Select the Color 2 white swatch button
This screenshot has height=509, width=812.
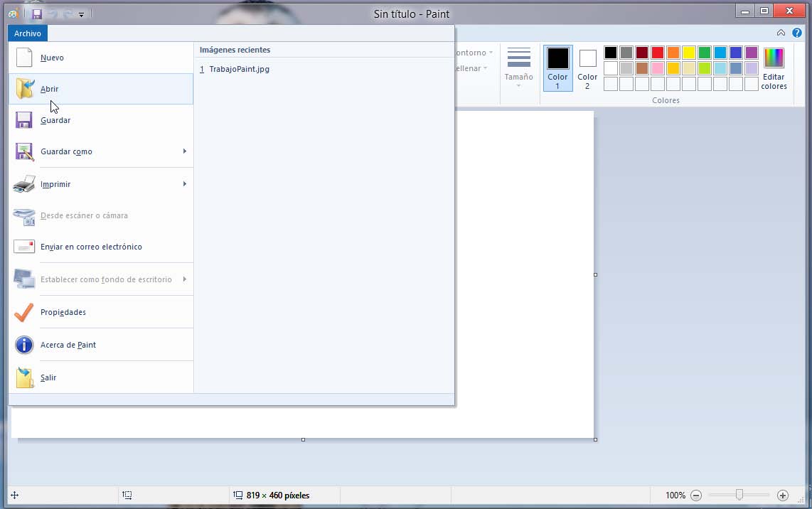pos(587,68)
